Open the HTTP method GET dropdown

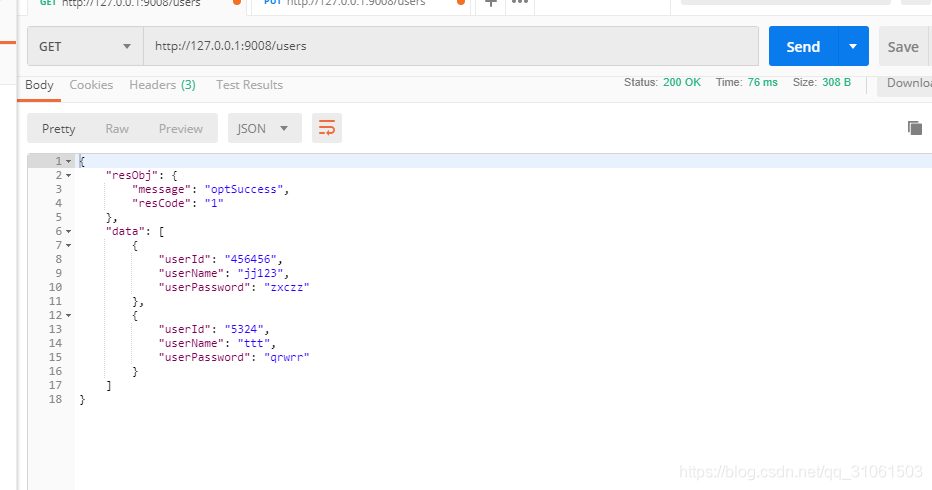85,46
